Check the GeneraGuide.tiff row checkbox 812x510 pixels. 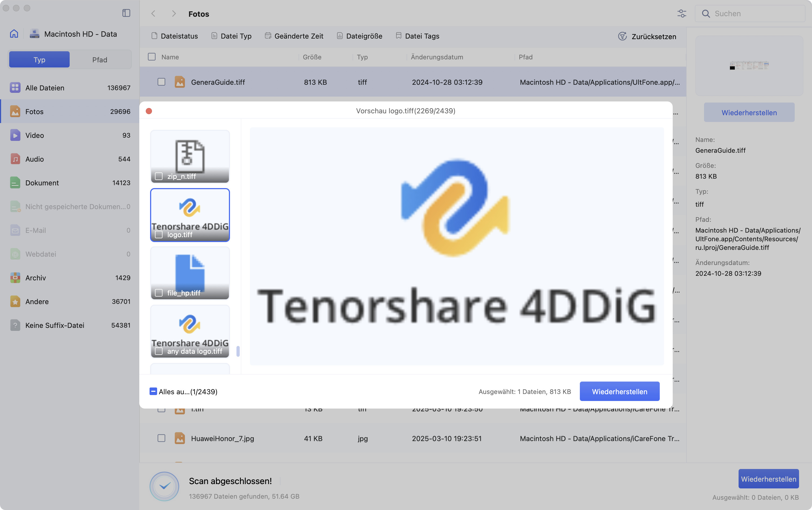point(161,82)
